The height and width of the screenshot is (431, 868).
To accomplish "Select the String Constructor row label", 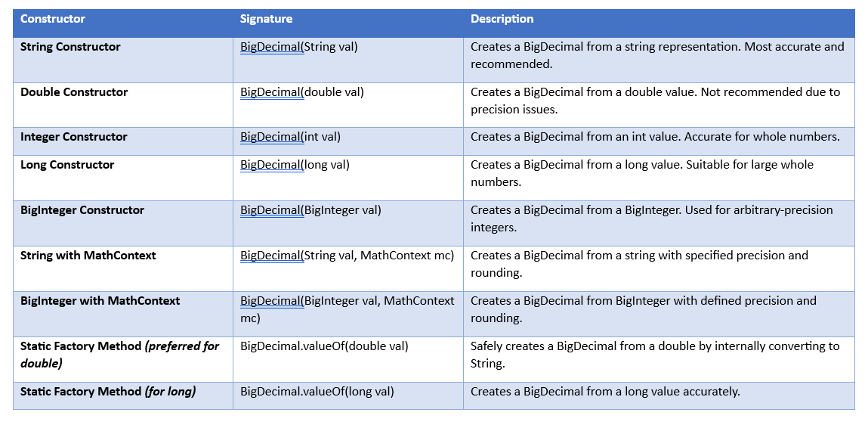I will [x=70, y=47].
